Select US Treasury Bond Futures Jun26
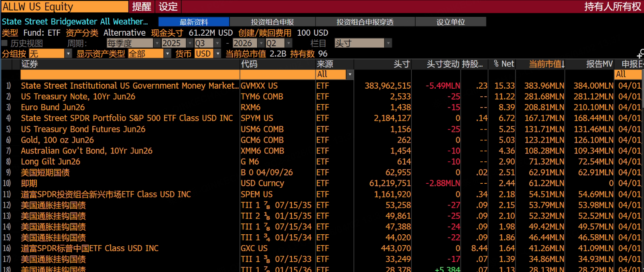Viewport: 644px width, 272px height. click(x=83, y=129)
